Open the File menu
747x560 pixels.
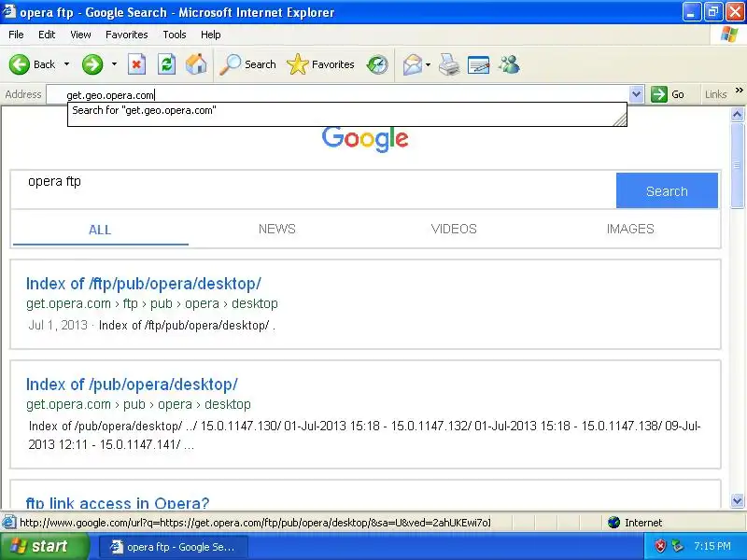pyautogui.click(x=16, y=35)
